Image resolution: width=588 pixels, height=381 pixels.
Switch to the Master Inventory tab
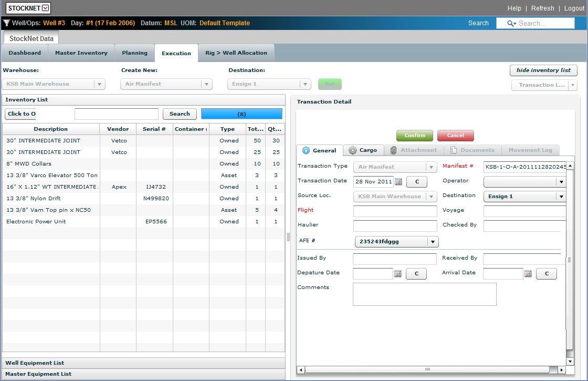coord(81,53)
